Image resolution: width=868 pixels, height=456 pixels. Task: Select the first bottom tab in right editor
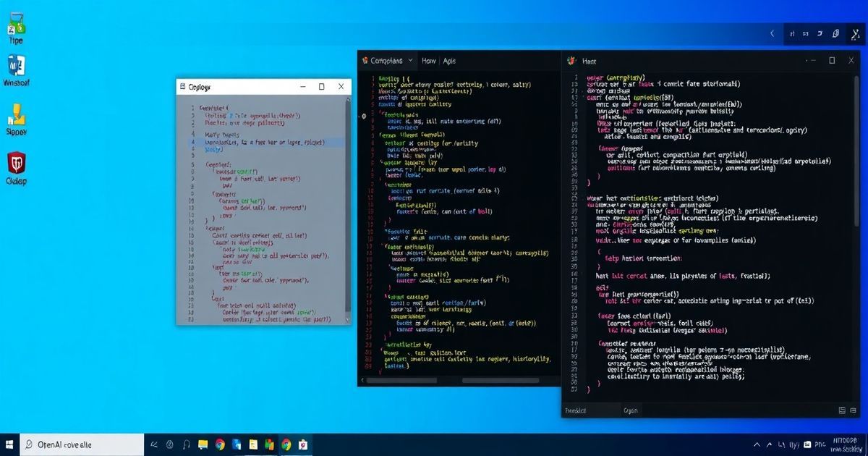(576, 410)
